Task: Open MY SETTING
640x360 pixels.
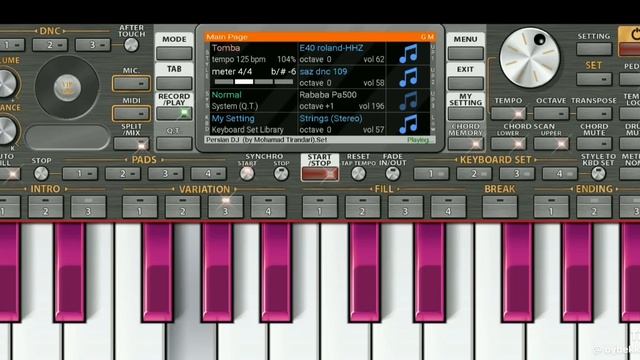Action: coord(465,113)
